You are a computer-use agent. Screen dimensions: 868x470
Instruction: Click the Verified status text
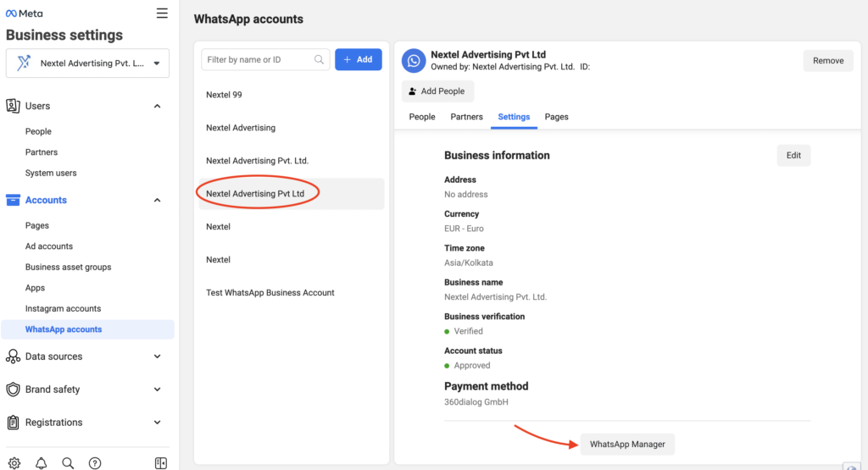(x=468, y=331)
